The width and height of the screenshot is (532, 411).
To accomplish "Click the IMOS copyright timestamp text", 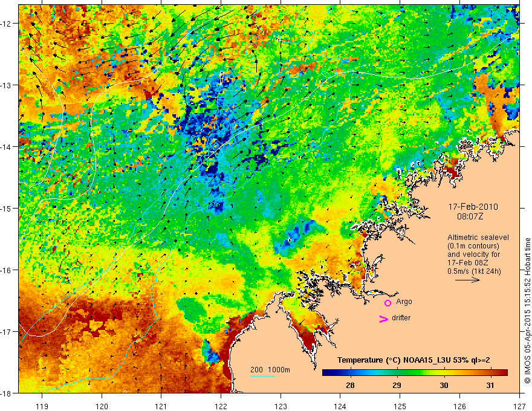I will pos(528,311).
